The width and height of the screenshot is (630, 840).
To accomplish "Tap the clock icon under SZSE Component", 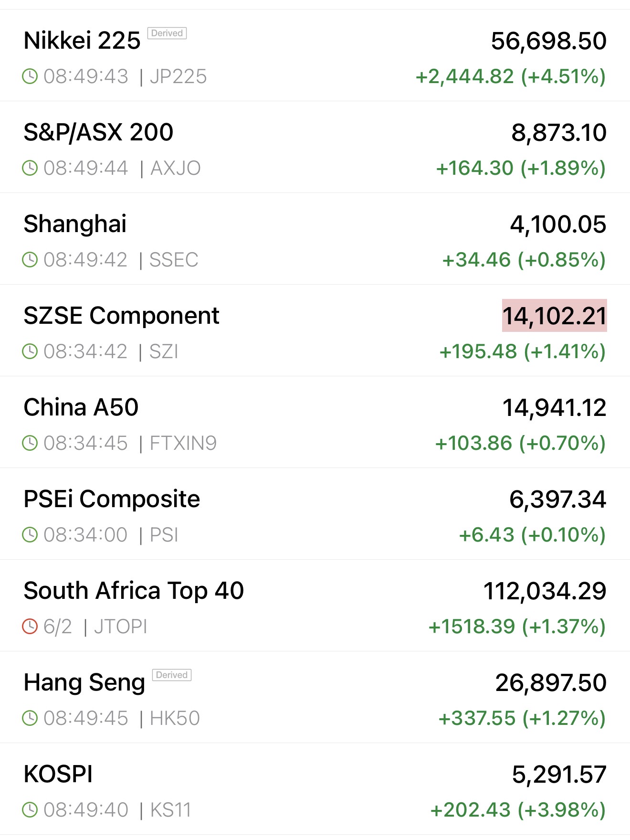I will (x=30, y=351).
